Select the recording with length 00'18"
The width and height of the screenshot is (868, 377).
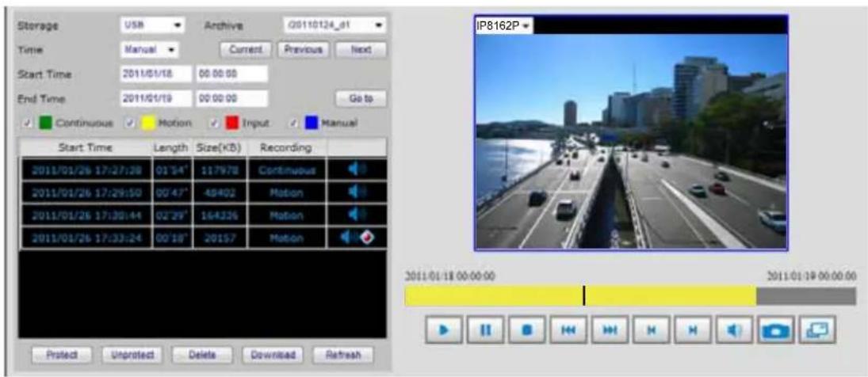pyautogui.click(x=203, y=238)
